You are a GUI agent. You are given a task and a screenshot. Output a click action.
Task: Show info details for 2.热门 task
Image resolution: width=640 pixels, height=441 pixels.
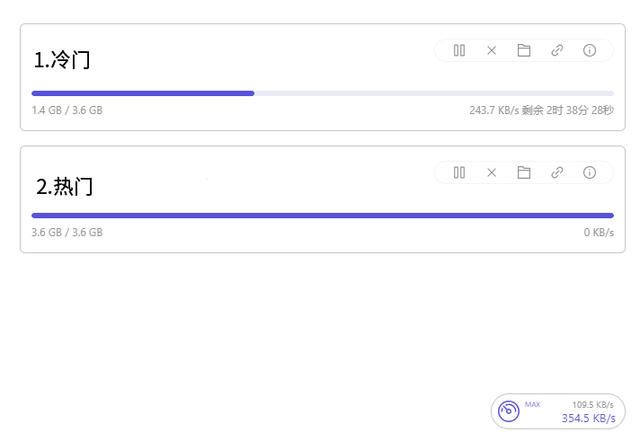tap(590, 172)
